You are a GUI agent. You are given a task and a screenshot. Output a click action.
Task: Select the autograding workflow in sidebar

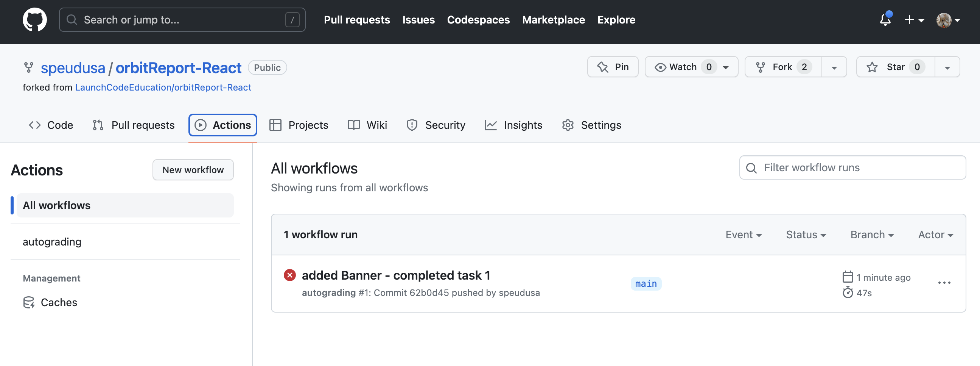pyautogui.click(x=52, y=242)
